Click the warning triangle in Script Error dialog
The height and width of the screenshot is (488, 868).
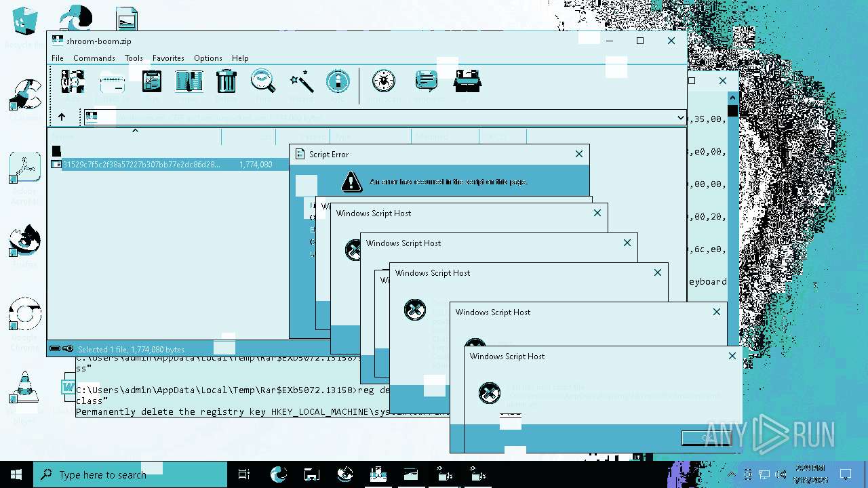point(351,181)
